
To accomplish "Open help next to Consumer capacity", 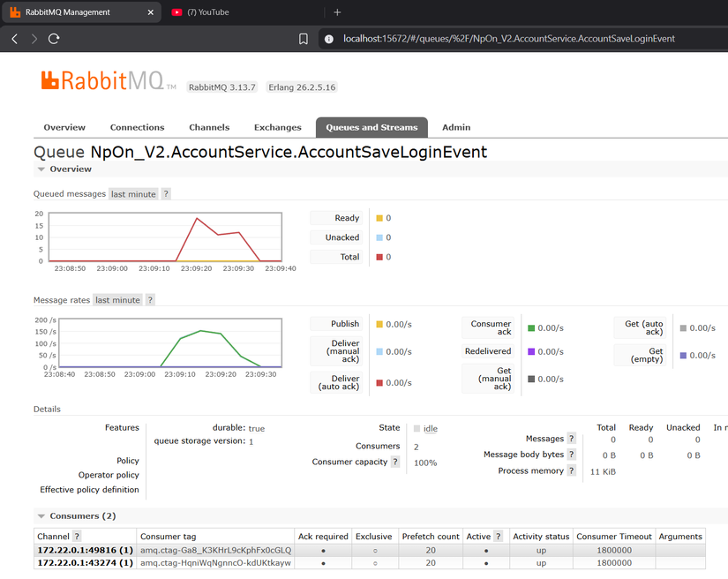I will [395, 462].
